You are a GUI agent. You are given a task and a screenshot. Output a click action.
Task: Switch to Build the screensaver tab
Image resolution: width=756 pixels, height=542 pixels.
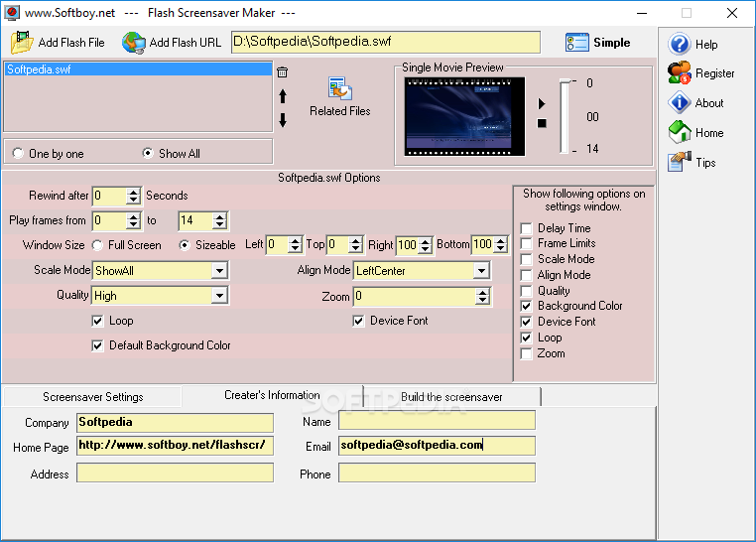(451, 397)
